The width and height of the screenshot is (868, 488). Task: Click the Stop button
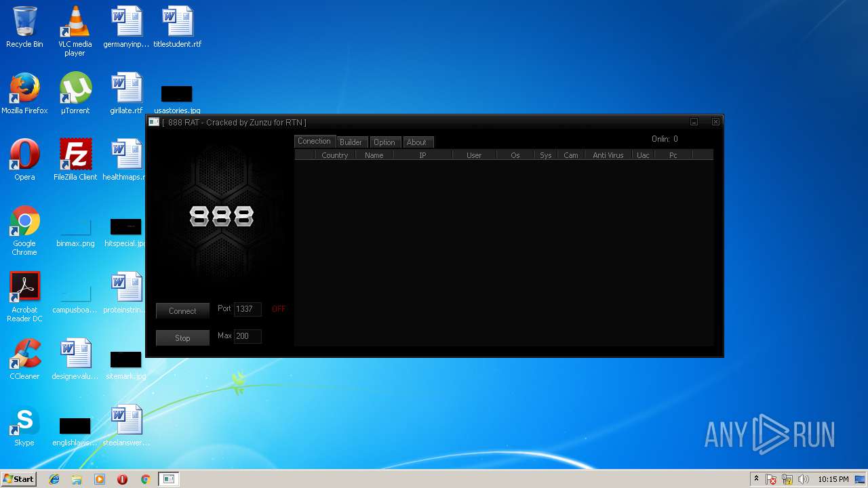[182, 338]
